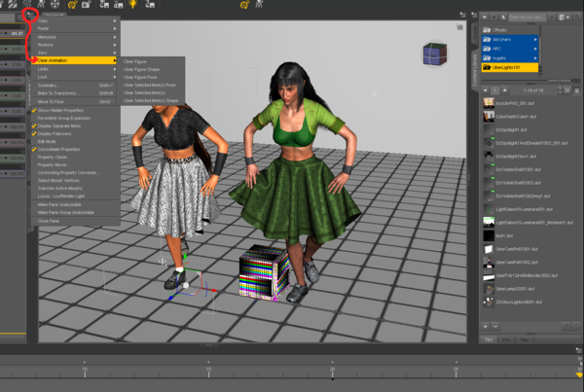This screenshot has width=584, height=392.
Task: Go up one folder level in Content Library
Action: pos(503,18)
